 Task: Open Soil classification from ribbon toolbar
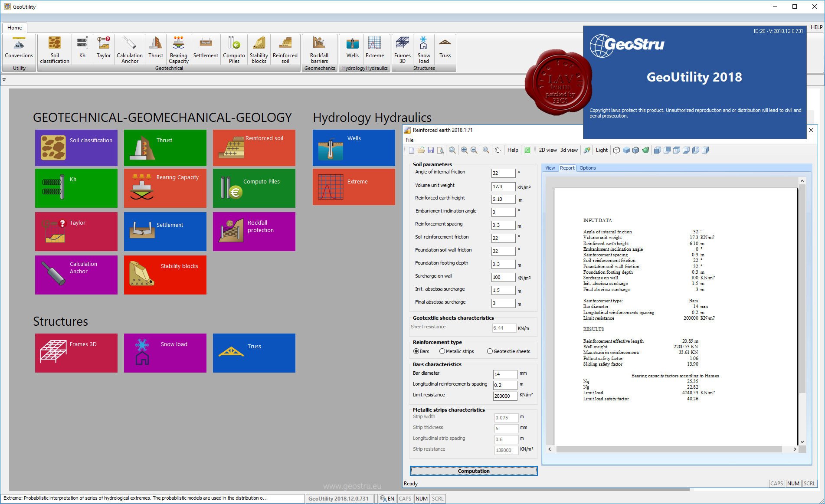click(x=55, y=49)
